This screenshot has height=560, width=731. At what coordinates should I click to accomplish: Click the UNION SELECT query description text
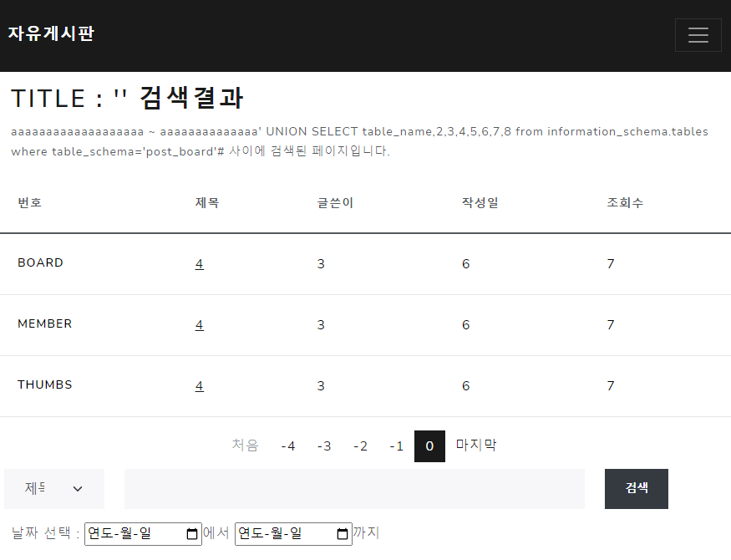coord(359,141)
